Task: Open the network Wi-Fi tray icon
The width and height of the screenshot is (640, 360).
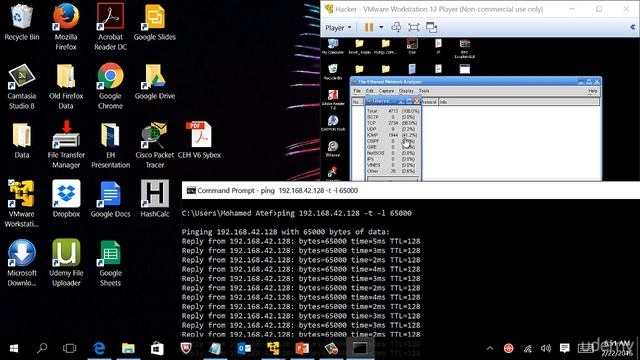Action: 527,348
